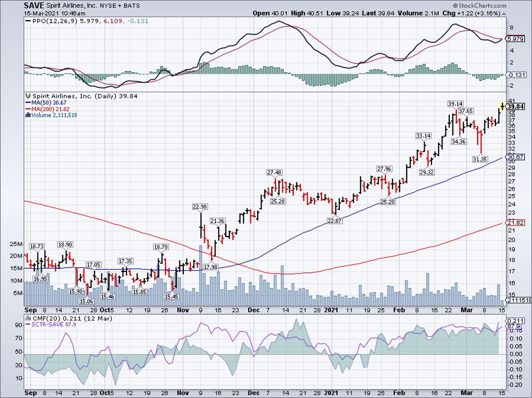This screenshot has width=532, height=398.
Task: Click the 17.98 price annotation
Action: [x=211, y=267]
